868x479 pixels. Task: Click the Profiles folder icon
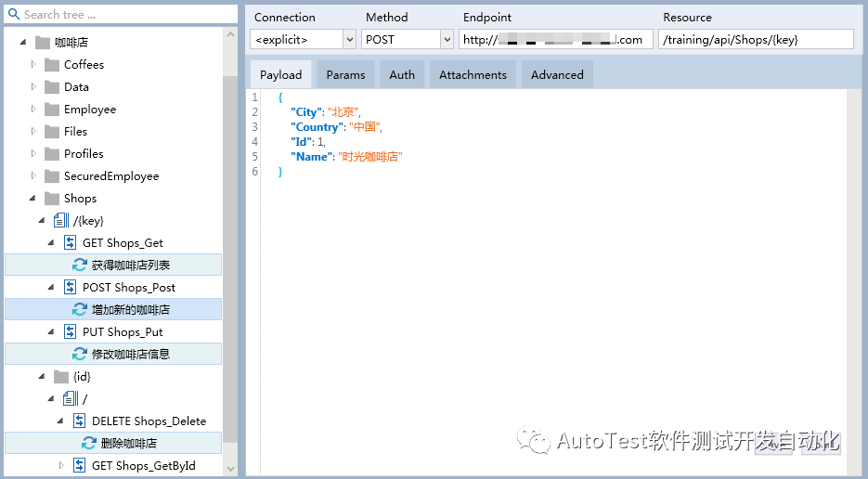(x=52, y=153)
